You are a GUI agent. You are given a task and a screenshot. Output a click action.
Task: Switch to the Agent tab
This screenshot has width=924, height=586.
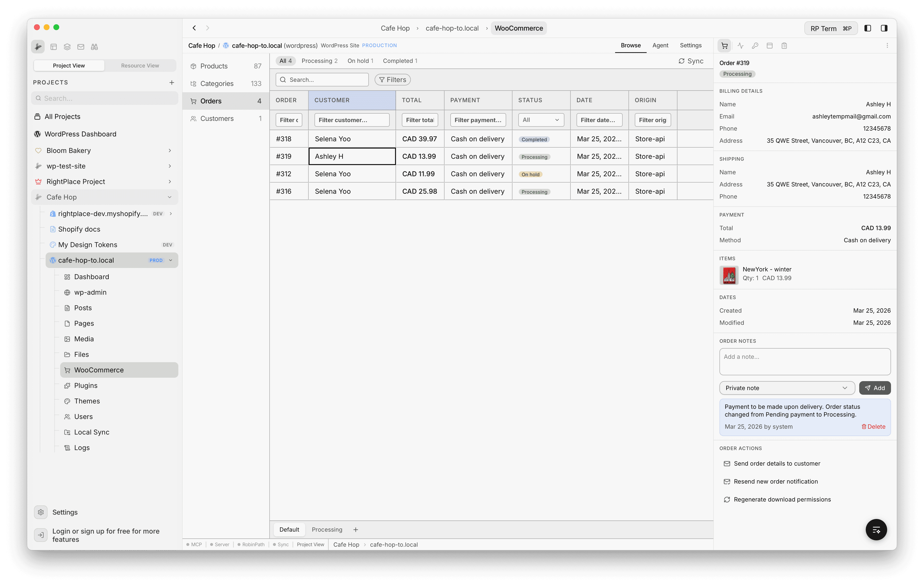(x=660, y=45)
